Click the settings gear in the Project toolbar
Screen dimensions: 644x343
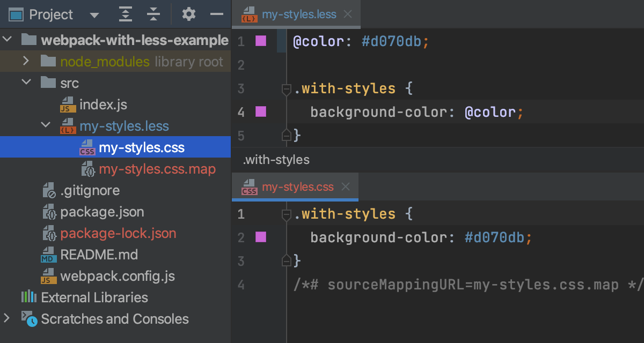pos(188,14)
